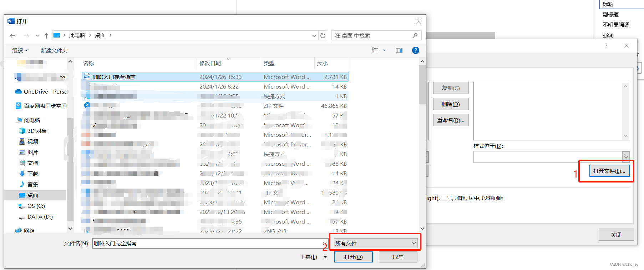644x270 pixels.
Task: Click the file row dated 2024/1/26 8:22
Action: [215, 86]
